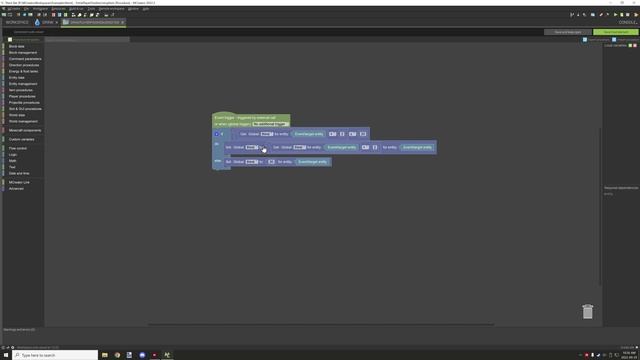Viewport: 640px width, 360px height.
Task: Open the Flow control category
Action: click(x=18, y=149)
